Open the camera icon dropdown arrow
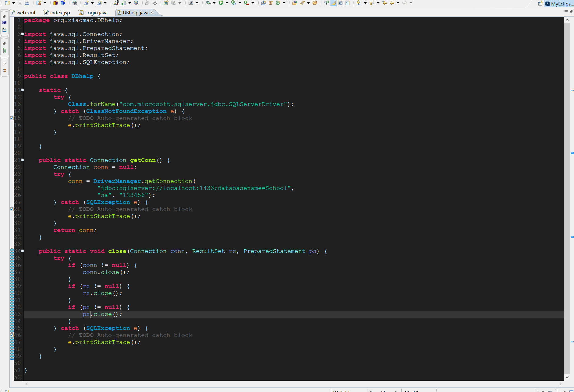The width and height of the screenshot is (574, 392). (x=197, y=3)
